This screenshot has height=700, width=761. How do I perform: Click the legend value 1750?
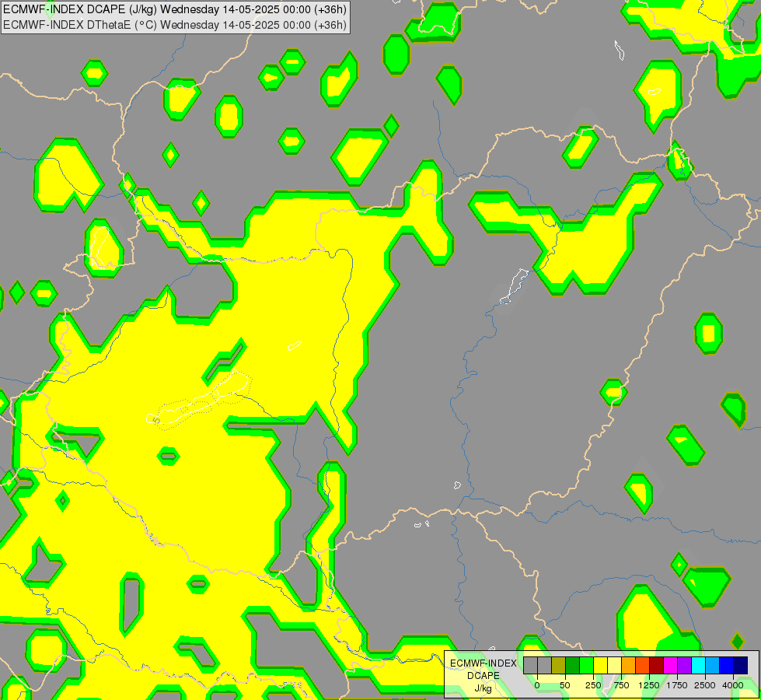[x=677, y=685]
